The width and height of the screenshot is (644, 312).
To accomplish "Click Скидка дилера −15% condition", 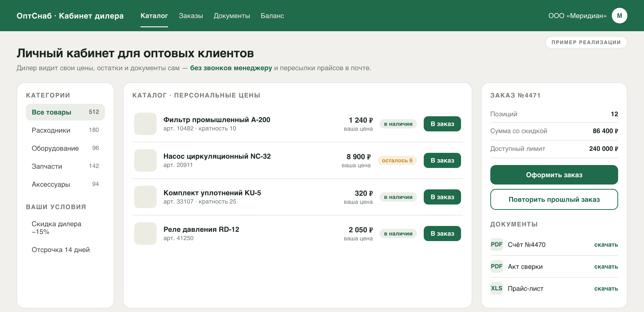I will coord(57,228).
